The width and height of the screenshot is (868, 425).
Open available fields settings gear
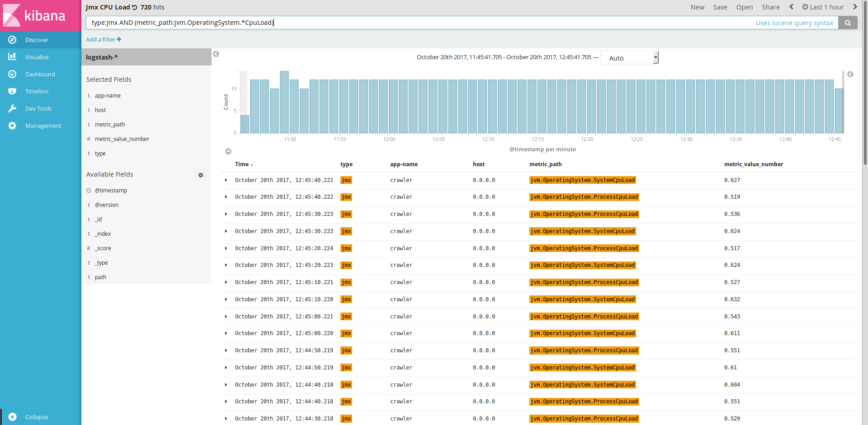click(201, 175)
